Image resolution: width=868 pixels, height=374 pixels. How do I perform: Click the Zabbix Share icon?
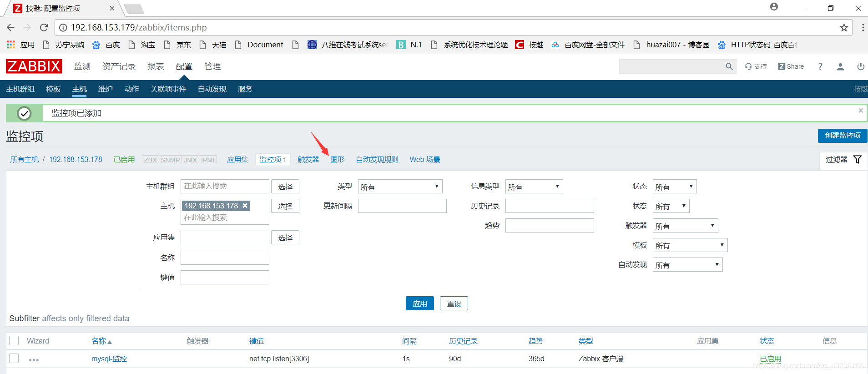click(791, 66)
